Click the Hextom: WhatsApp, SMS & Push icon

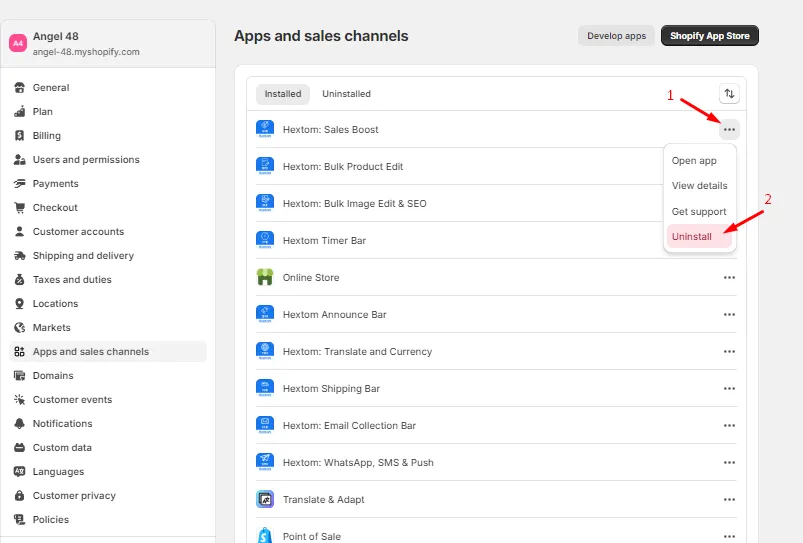265,462
